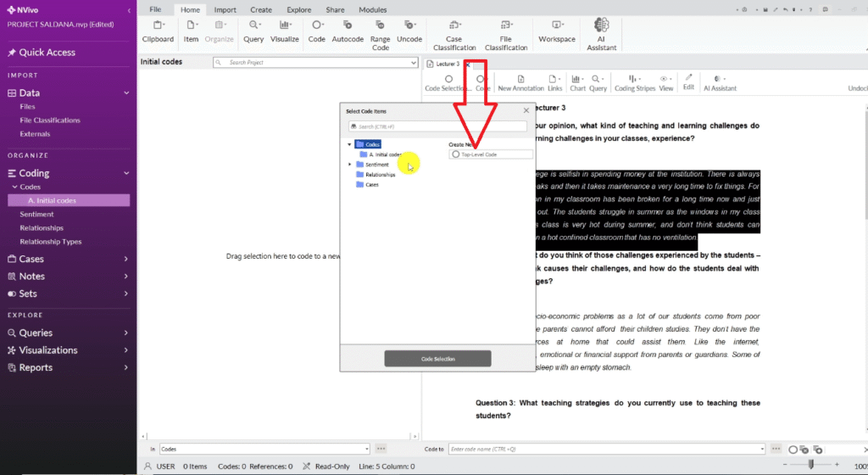Collapse the Codes folder tree node
This screenshot has width=868, height=475.
350,144
